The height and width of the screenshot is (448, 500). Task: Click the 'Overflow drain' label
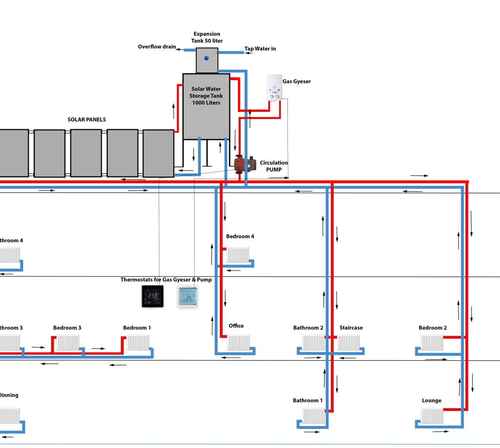157,47
